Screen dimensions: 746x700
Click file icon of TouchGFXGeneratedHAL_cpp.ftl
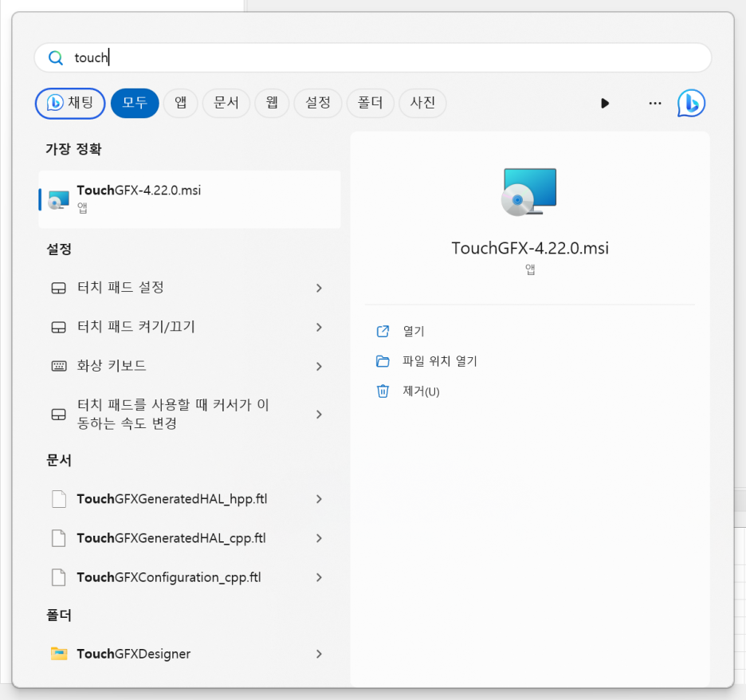point(58,538)
